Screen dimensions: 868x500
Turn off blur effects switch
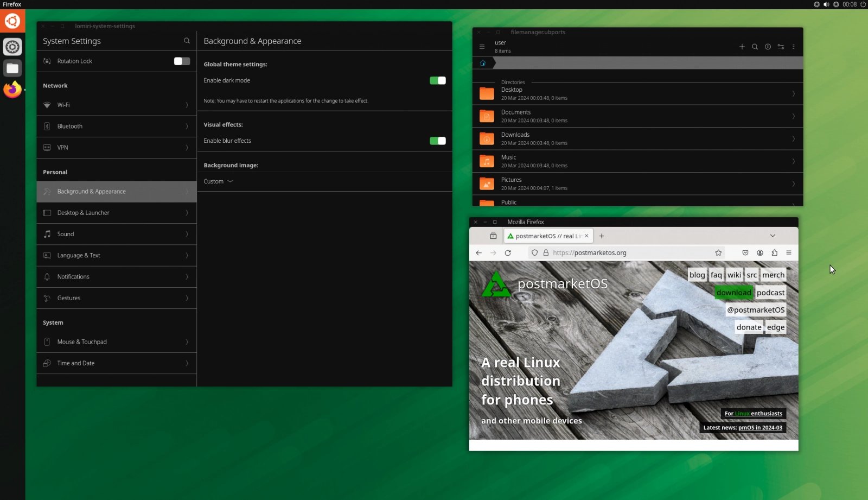(438, 141)
